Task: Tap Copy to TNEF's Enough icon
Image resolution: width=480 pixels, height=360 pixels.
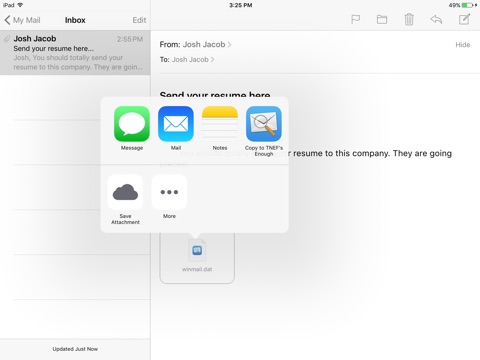Action: point(264,124)
